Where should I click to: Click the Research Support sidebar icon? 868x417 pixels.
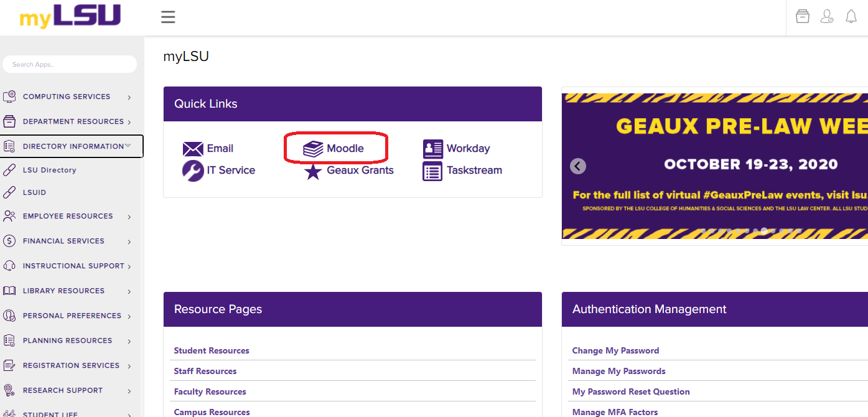(x=9, y=390)
